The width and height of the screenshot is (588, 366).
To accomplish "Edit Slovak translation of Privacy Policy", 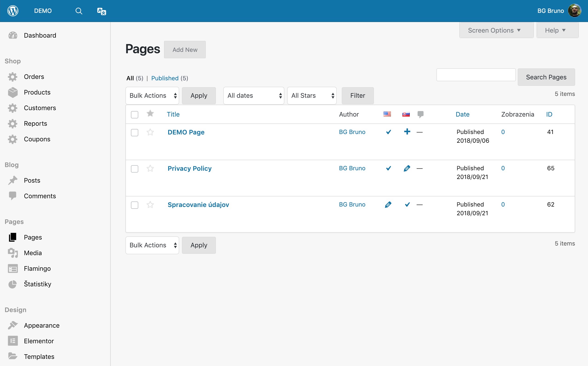I will [407, 168].
